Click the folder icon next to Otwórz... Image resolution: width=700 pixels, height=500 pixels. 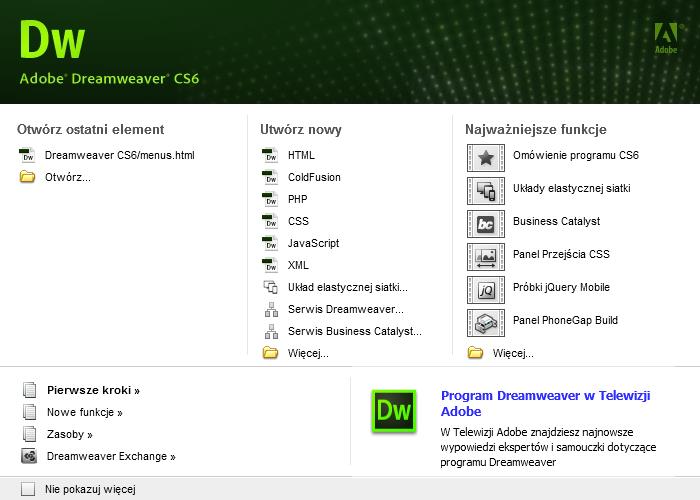point(27,177)
